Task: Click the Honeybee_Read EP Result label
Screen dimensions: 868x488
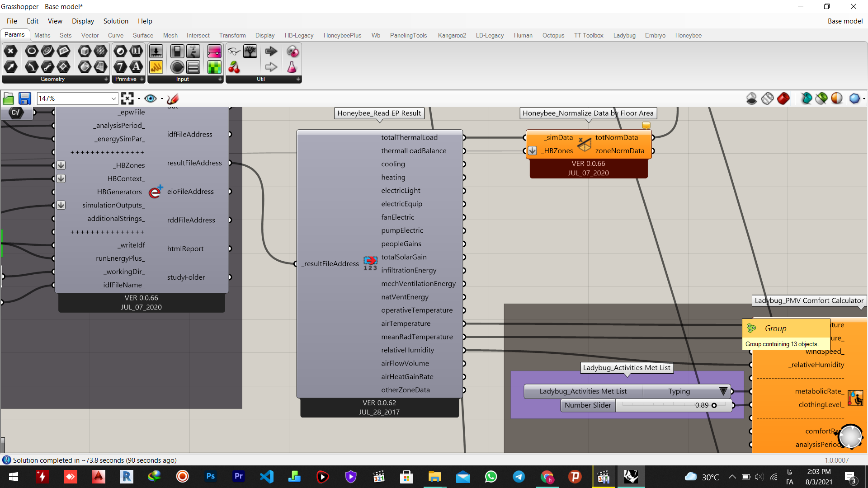Action: [379, 113]
